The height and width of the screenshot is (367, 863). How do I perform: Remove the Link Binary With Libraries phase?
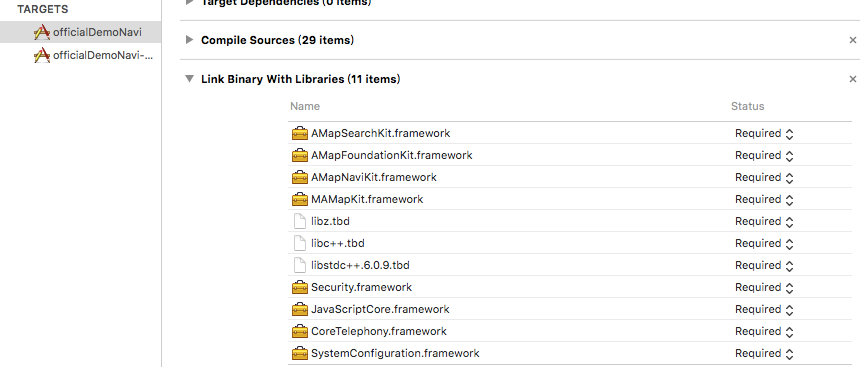853,79
